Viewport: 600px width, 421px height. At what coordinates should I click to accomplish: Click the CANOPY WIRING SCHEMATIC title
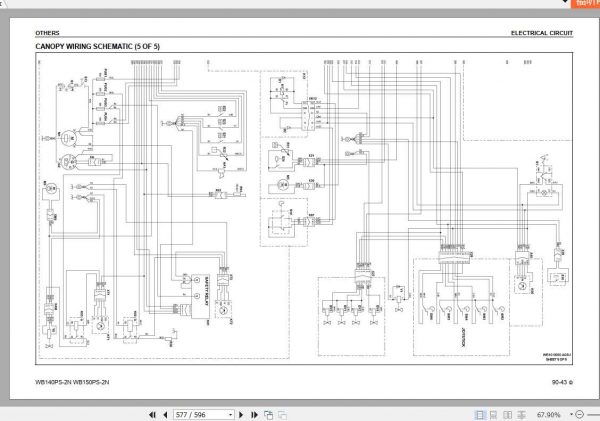[x=98, y=46]
